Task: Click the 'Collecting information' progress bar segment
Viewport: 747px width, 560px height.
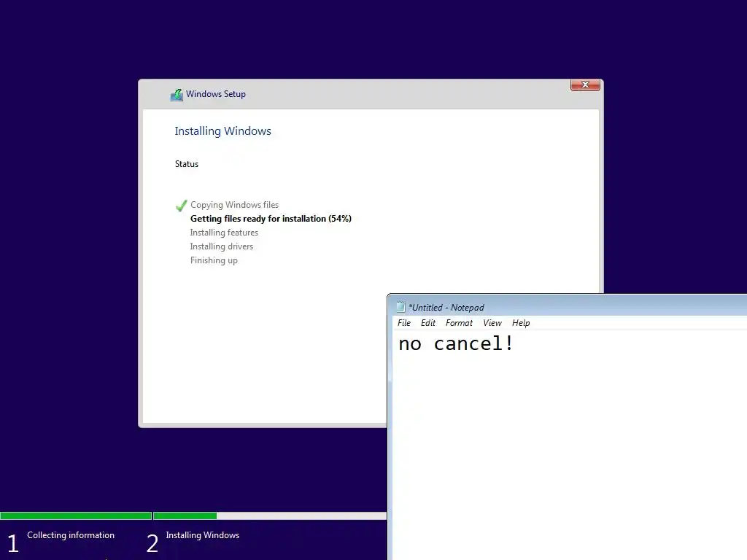Action: [x=76, y=516]
